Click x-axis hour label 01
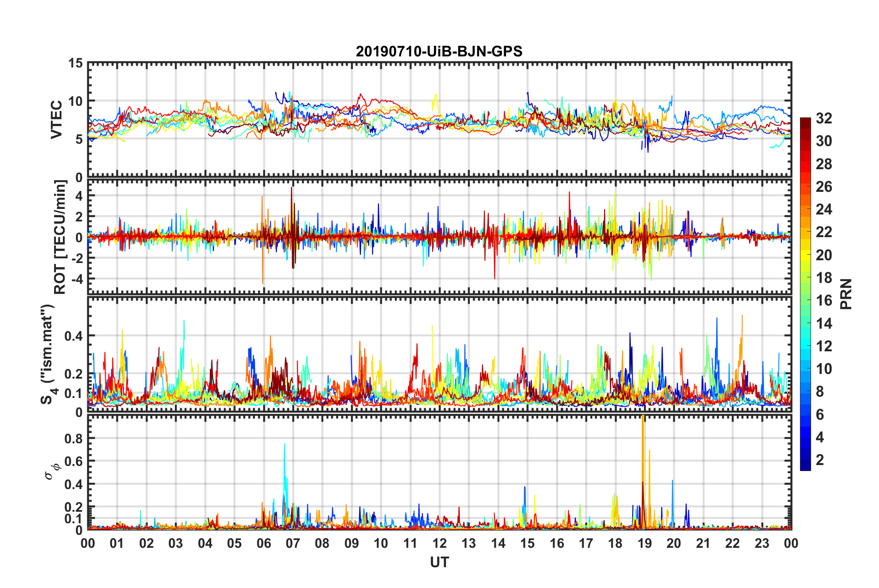Image resolution: width=879 pixels, height=588 pixels. coord(117,543)
